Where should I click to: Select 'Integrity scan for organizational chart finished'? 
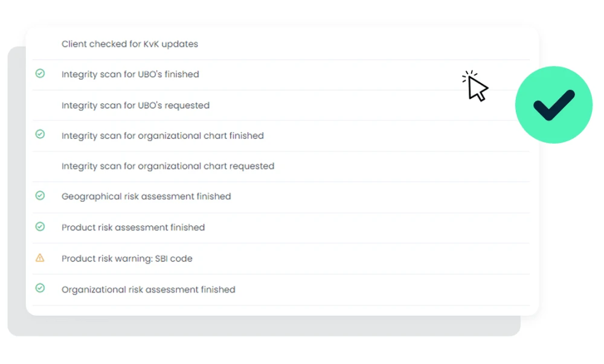click(x=162, y=136)
